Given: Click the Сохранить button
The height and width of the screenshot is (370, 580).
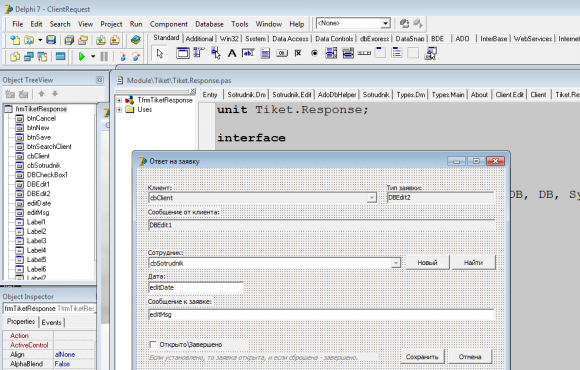Looking at the screenshot, I should tap(422, 357).
